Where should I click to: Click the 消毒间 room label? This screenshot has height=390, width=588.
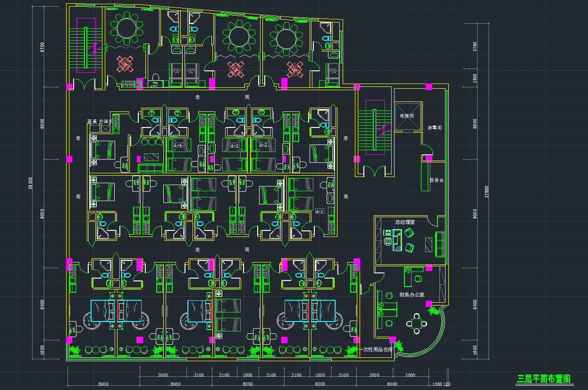pos(434,127)
